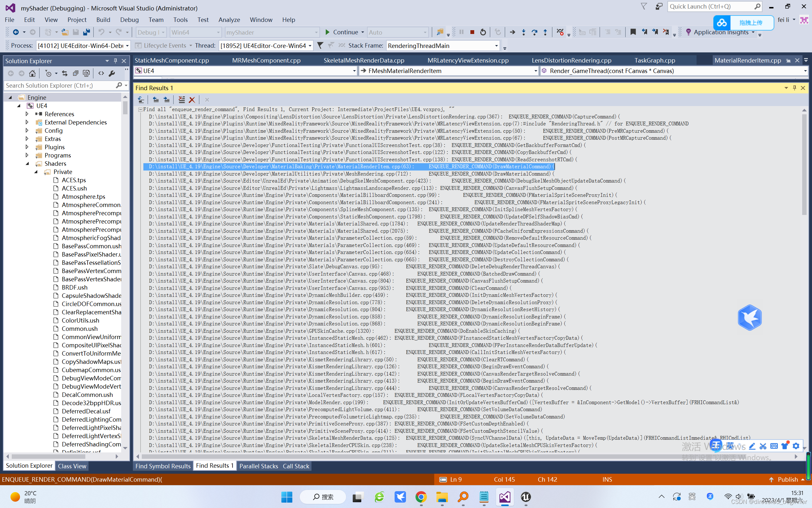The image size is (812, 508).
Task: Open the Process selection dropdown
Action: tap(83, 45)
